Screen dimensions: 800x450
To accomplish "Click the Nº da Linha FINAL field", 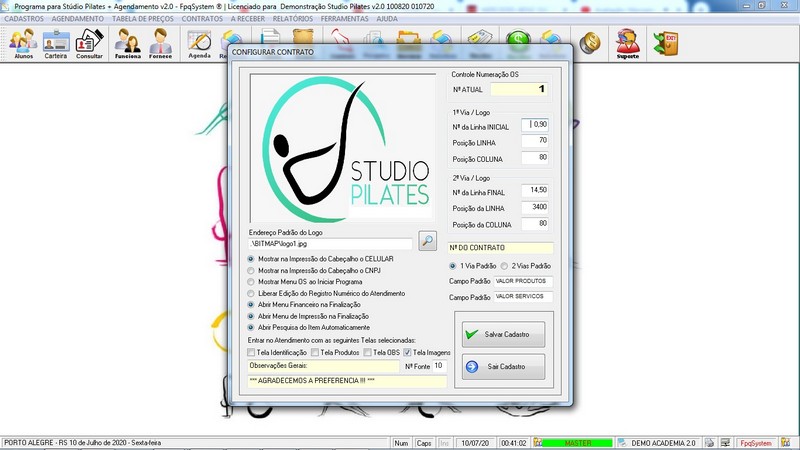I will (x=535, y=190).
